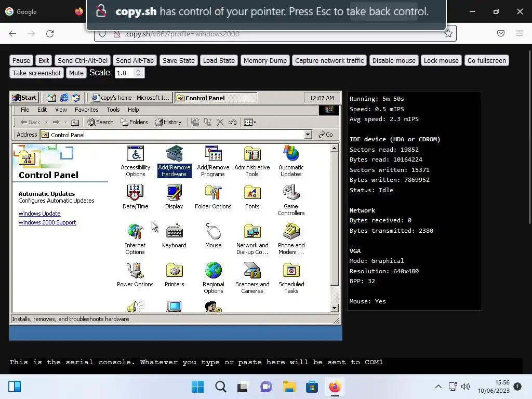Open Game Controllers icon

[291, 200]
